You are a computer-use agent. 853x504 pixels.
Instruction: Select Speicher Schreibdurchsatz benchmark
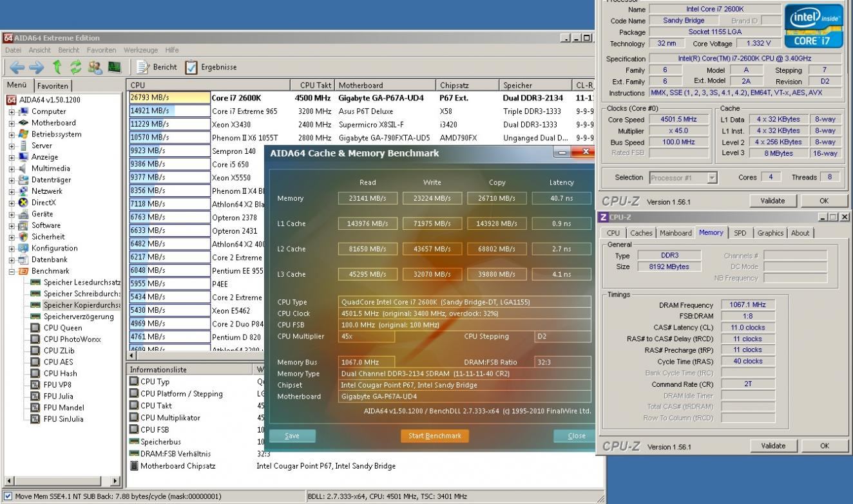point(75,294)
